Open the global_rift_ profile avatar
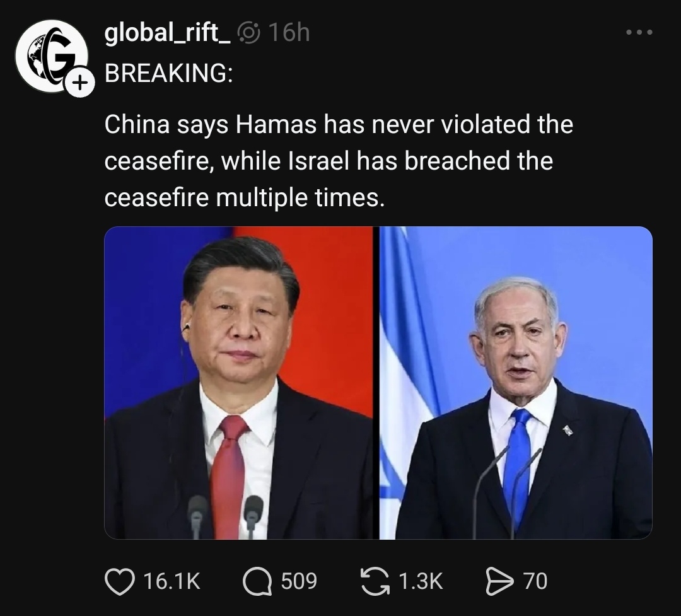The image size is (681, 616). [x=51, y=55]
